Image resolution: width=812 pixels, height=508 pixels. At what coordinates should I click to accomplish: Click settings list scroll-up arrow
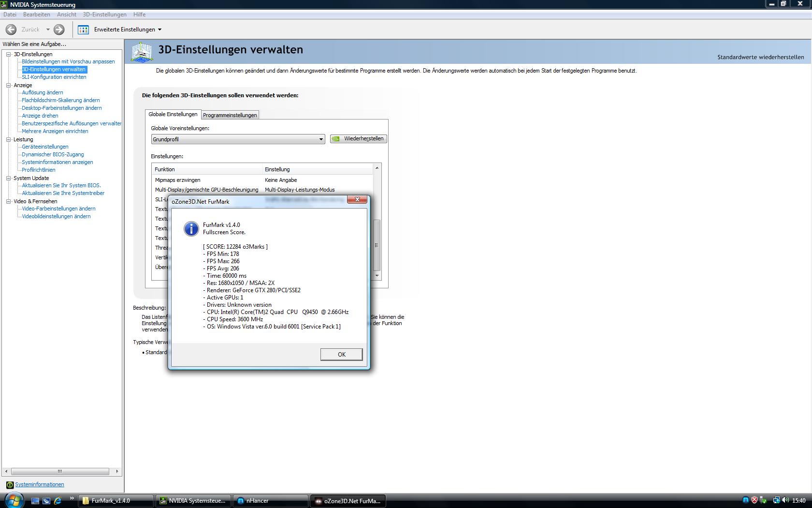(x=377, y=167)
